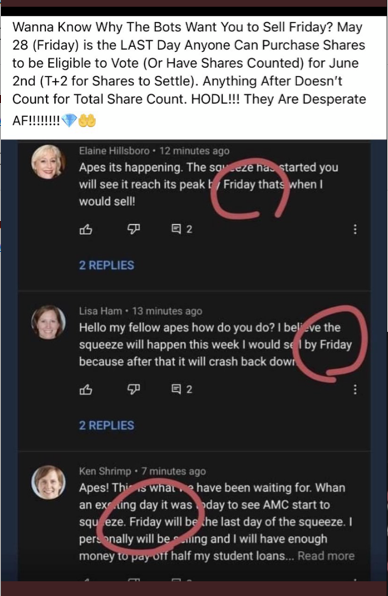Expand Ken Shrimp's comment with Read more
The width and height of the screenshot is (388, 596).
326,556
